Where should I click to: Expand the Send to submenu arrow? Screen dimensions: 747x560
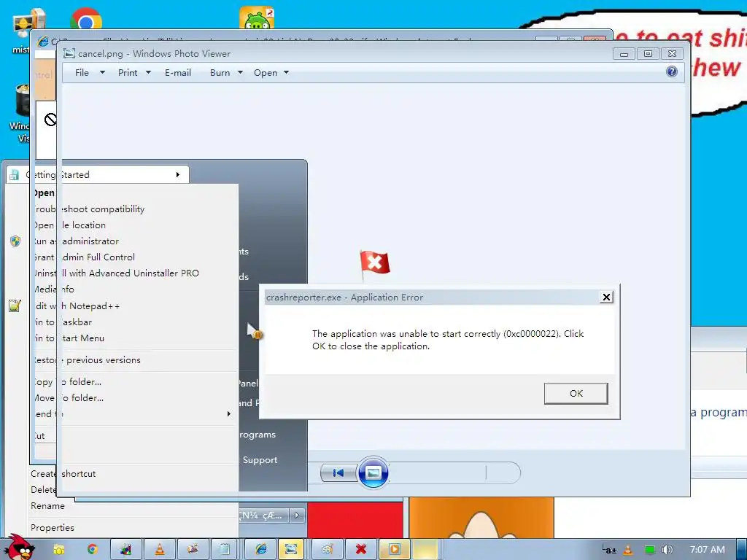click(228, 414)
